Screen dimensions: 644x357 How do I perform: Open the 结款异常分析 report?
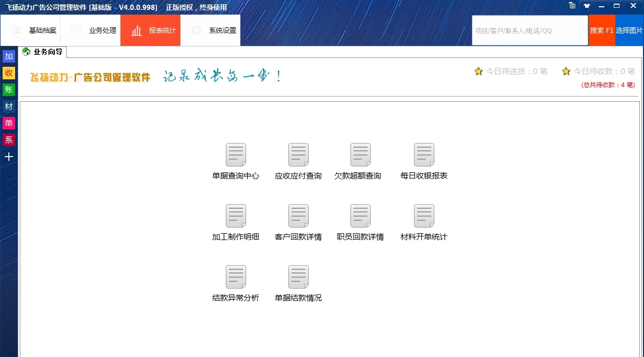(236, 283)
